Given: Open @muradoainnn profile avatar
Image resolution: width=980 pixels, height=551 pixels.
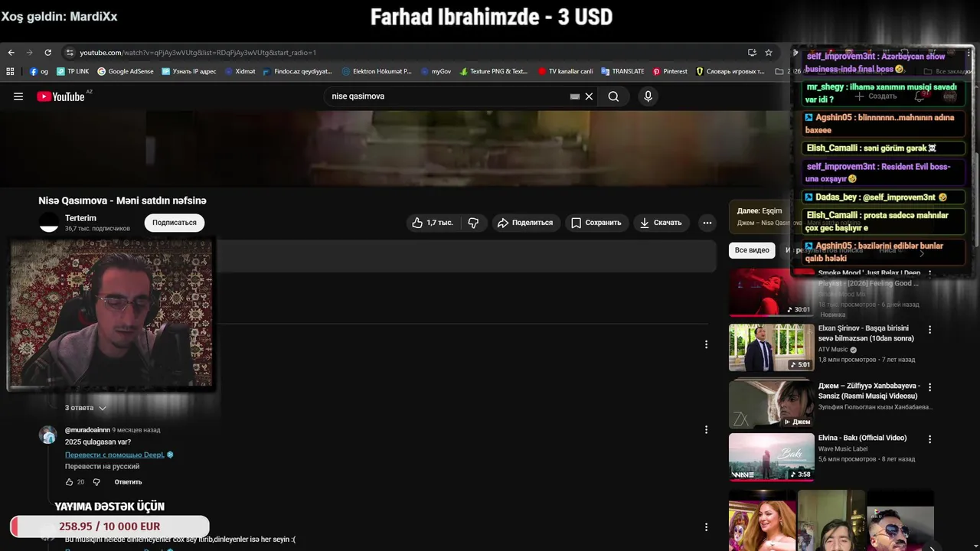Looking at the screenshot, I should click(x=48, y=435).
